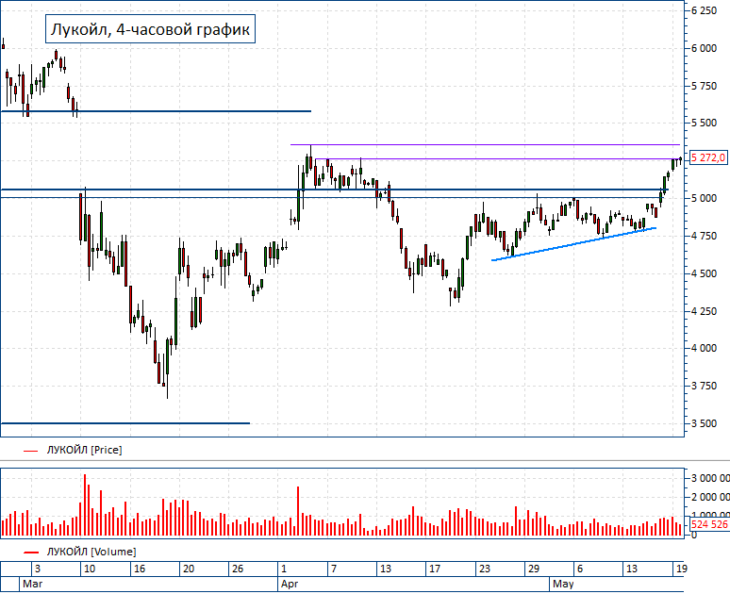Click date marker 23 on the time axis

point(485,569)
